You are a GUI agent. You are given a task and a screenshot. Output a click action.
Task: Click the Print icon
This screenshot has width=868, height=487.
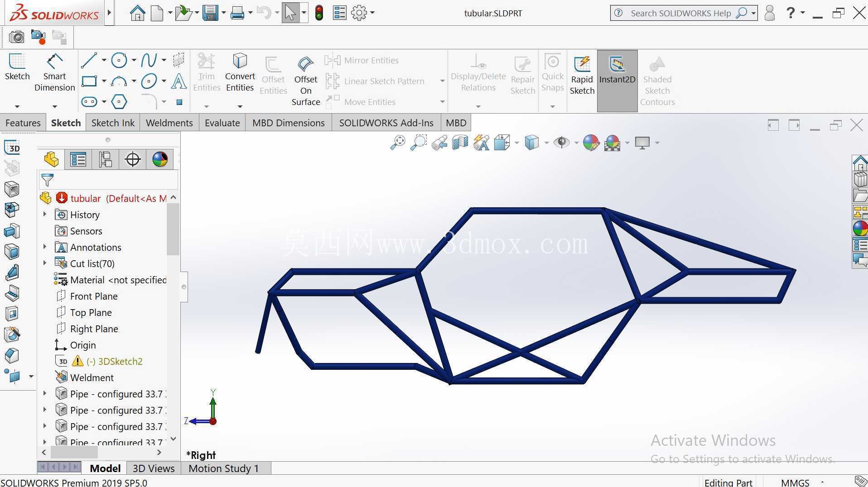tap(237, 13)
